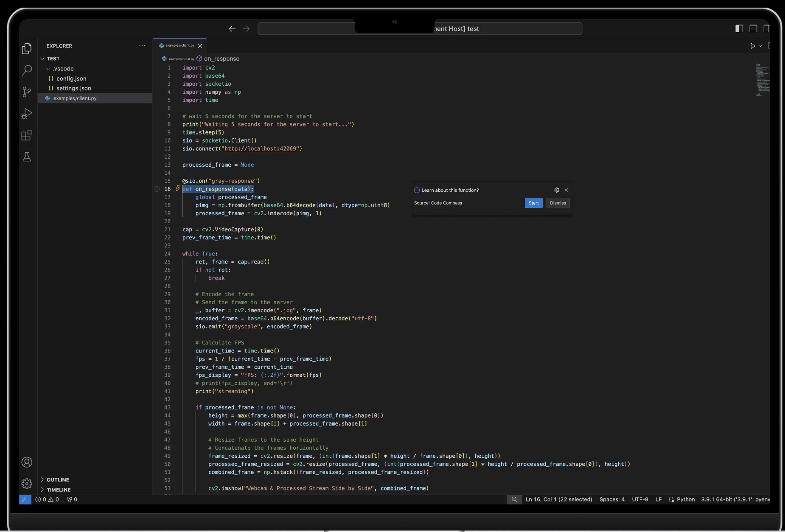Click the minimap code overview
Screen dimensions: 785x532
[x=762, y=80]
